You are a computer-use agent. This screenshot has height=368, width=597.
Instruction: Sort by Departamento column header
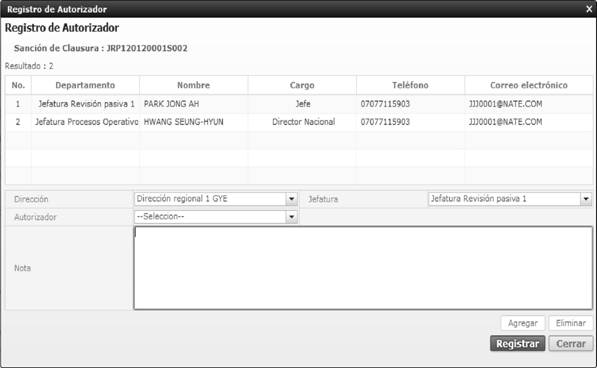coord(85,85)
